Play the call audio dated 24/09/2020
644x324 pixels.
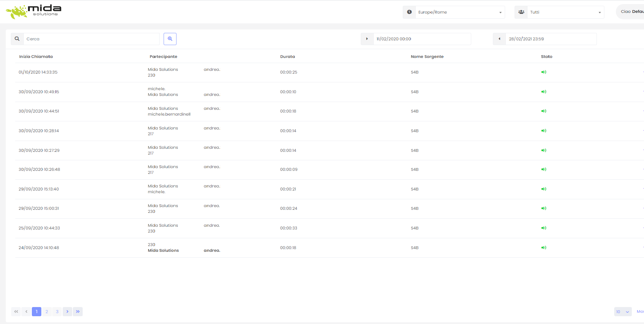click(544, 247)
